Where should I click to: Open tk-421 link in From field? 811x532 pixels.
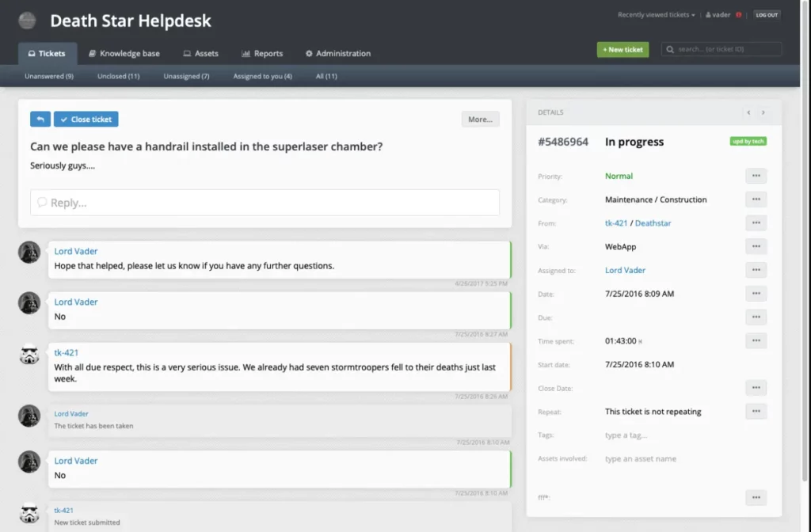(616, 222)
